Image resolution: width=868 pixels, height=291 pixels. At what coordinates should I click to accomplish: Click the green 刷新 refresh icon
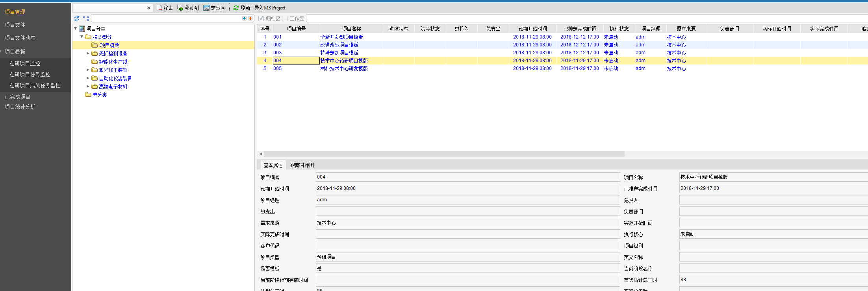[236, 8]
